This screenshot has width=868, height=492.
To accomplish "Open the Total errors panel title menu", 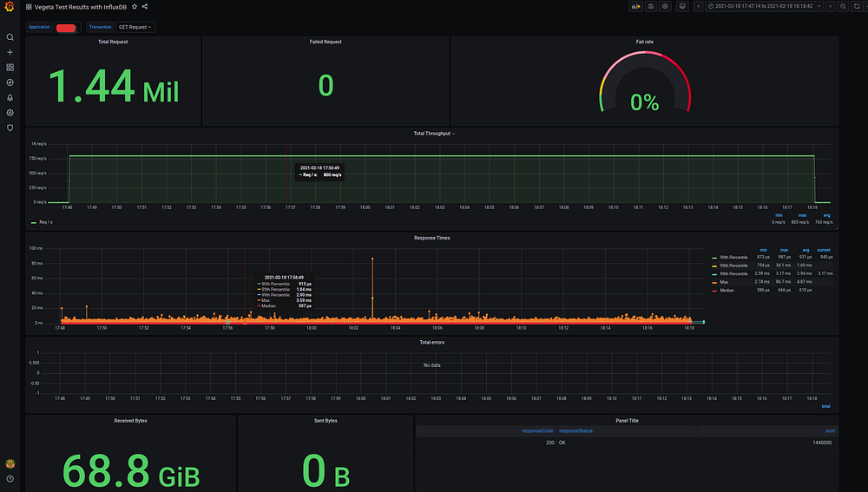I will pos(431,343).
